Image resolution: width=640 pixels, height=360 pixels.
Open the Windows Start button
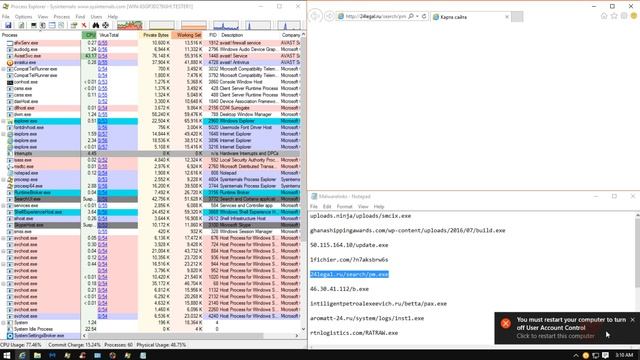(7, 355)
